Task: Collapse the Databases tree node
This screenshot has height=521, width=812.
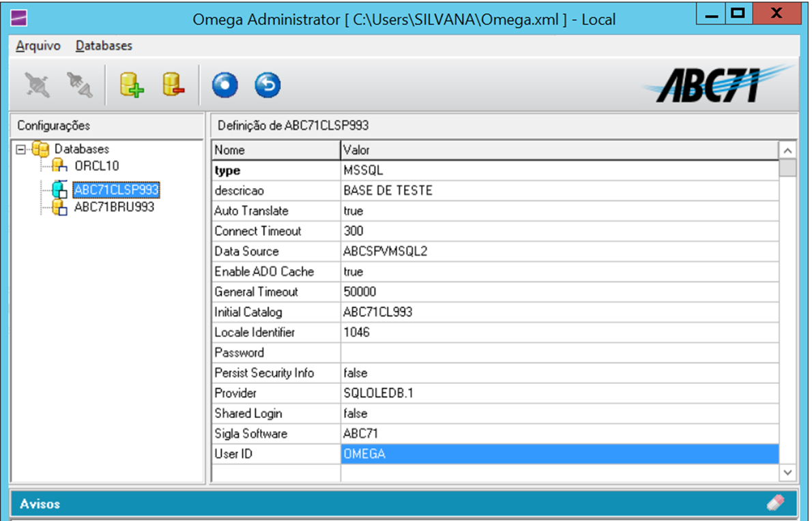Action: click(20, 149)
